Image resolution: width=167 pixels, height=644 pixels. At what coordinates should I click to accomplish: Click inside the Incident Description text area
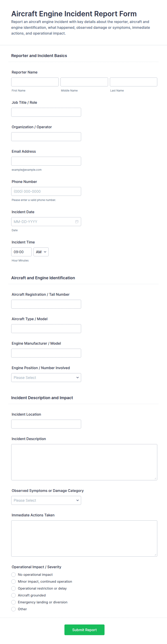pos(84,462)
